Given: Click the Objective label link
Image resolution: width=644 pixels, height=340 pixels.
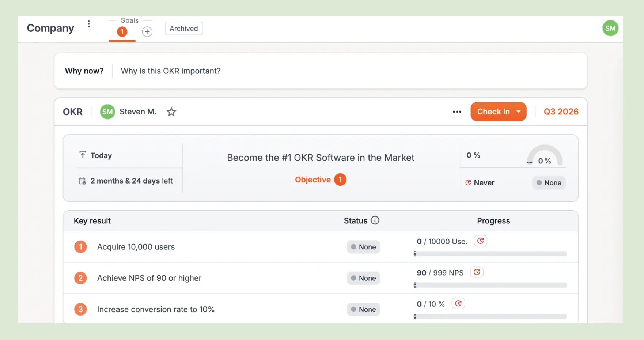Looking at the screenshot, I should click(x=313, y=180).
